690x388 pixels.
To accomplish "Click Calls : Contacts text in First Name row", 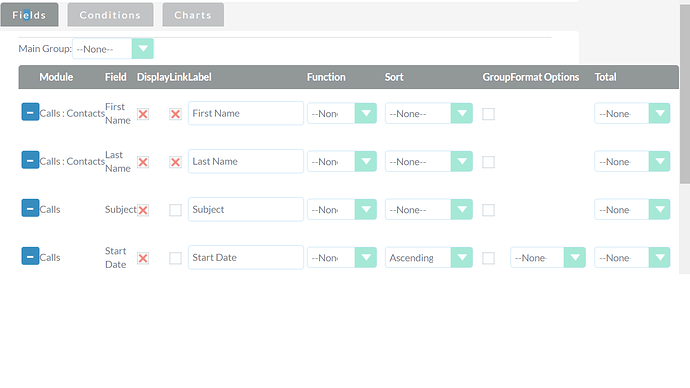I will (x=72, y=113).
